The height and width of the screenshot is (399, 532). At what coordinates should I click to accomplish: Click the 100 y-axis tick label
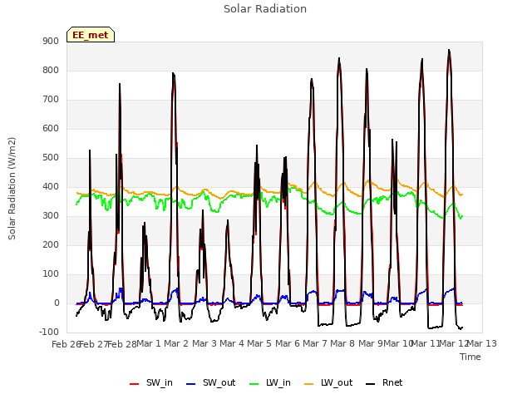(x=51, y=273)
